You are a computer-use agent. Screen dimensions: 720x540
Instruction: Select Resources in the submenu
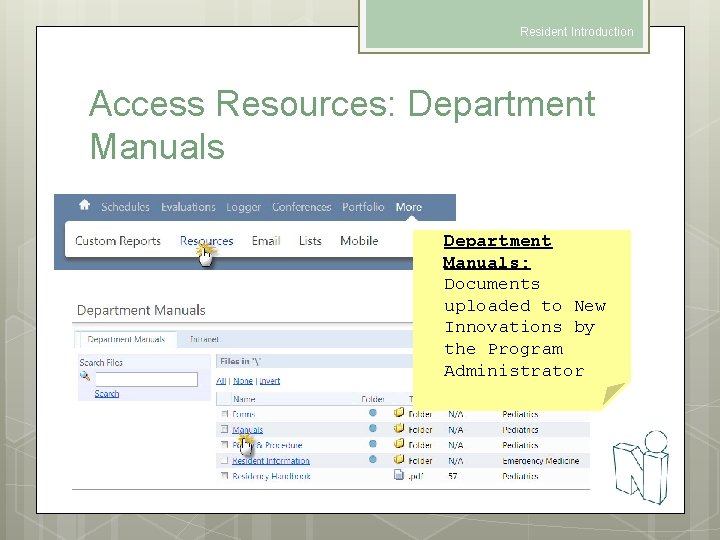[207, 241]
